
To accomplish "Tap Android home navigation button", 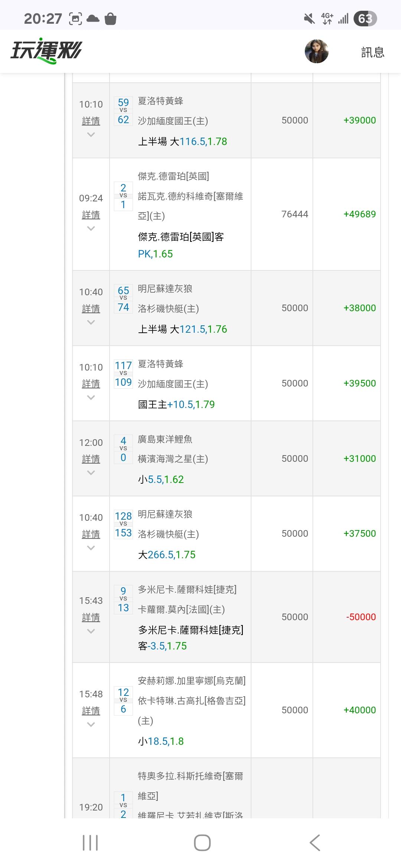I will click(202, 842).
